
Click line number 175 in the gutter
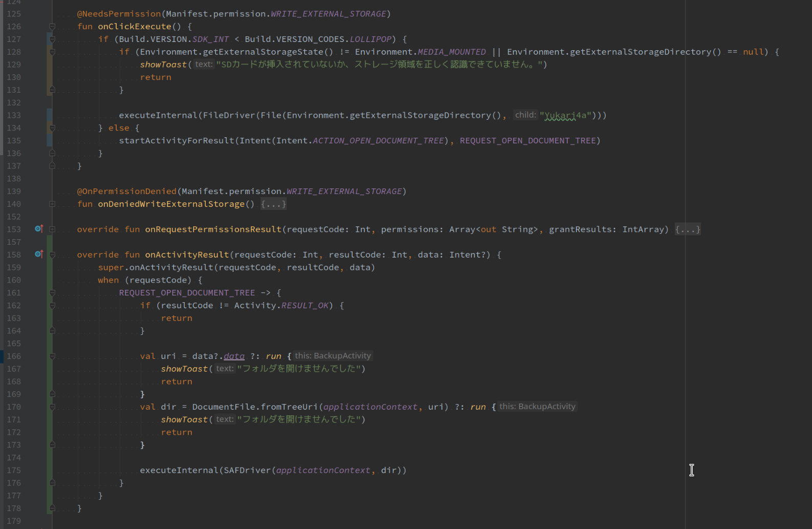14,470
